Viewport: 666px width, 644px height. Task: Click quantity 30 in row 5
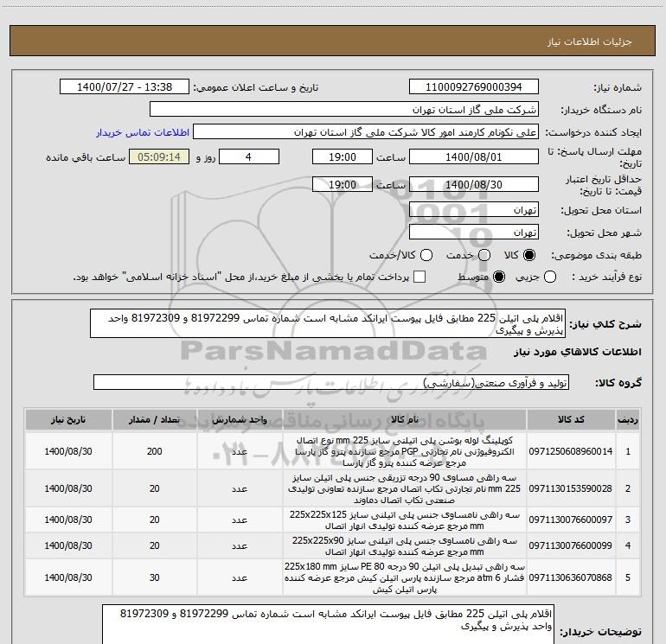point(155,577)
